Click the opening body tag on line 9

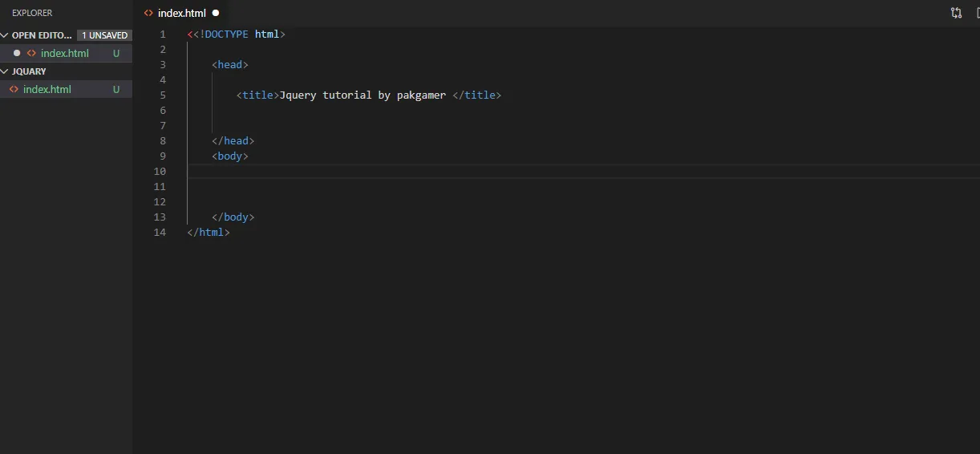pos(230,156)
